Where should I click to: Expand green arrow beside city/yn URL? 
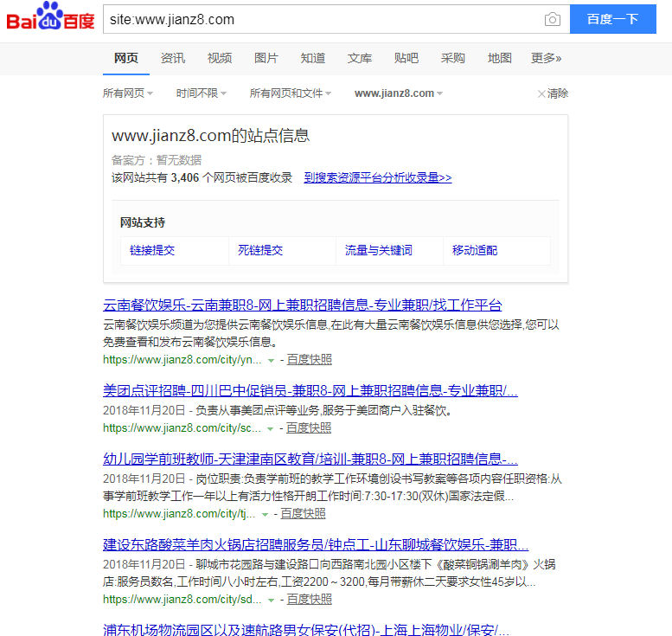pyautogui.click(x=271, y=361)
